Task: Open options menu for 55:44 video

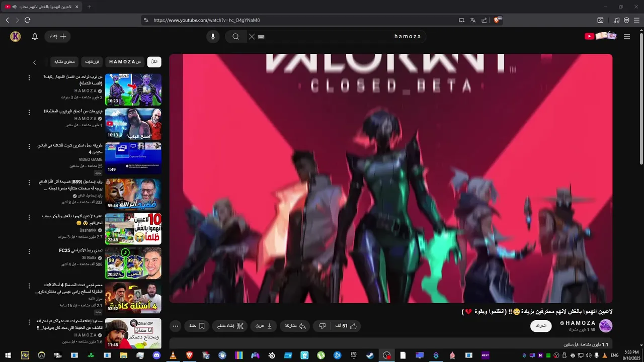Action: tap(29, 183)
